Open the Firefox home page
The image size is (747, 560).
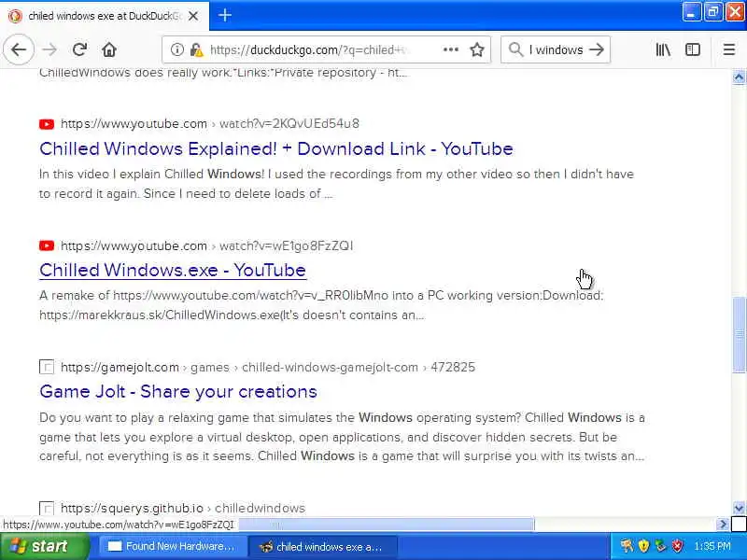coord(109,49)
